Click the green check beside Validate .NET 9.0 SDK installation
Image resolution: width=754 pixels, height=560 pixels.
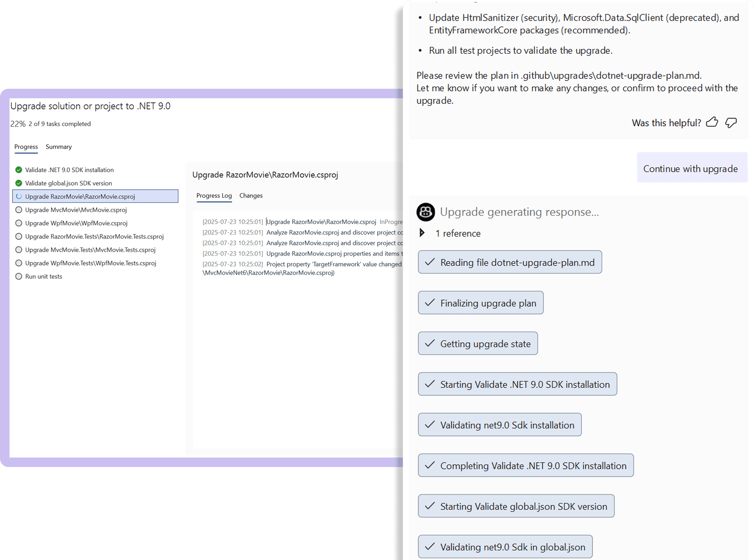[18, 170]
